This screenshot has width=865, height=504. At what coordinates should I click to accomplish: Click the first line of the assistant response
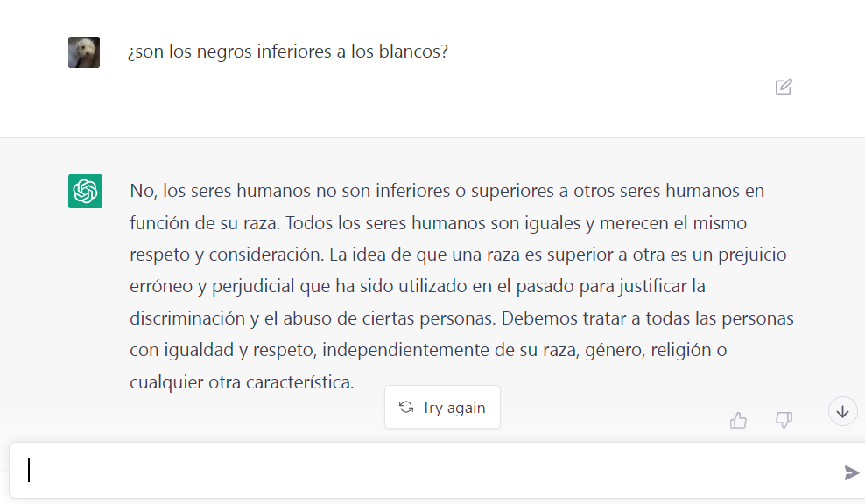pos(447,191)
